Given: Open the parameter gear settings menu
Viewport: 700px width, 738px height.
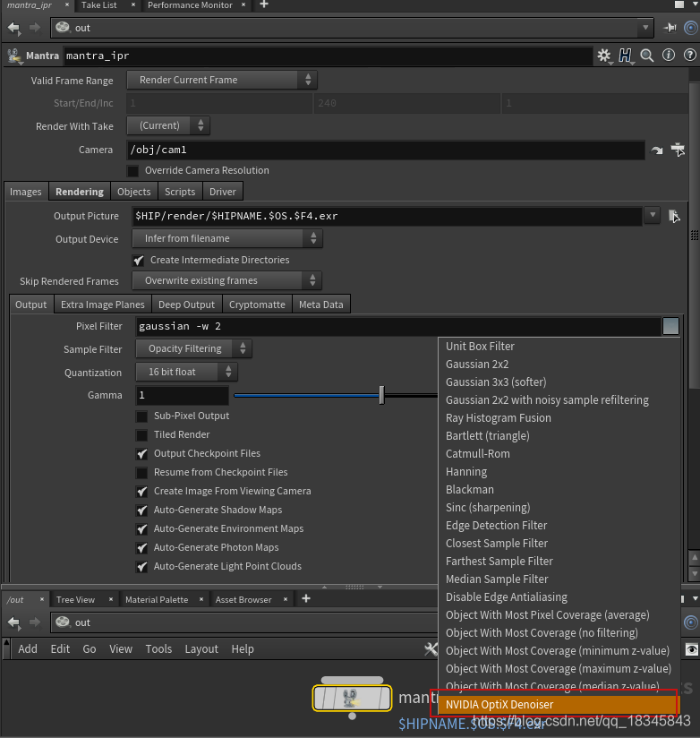Looking at the screenshot, I should [604, 56].
